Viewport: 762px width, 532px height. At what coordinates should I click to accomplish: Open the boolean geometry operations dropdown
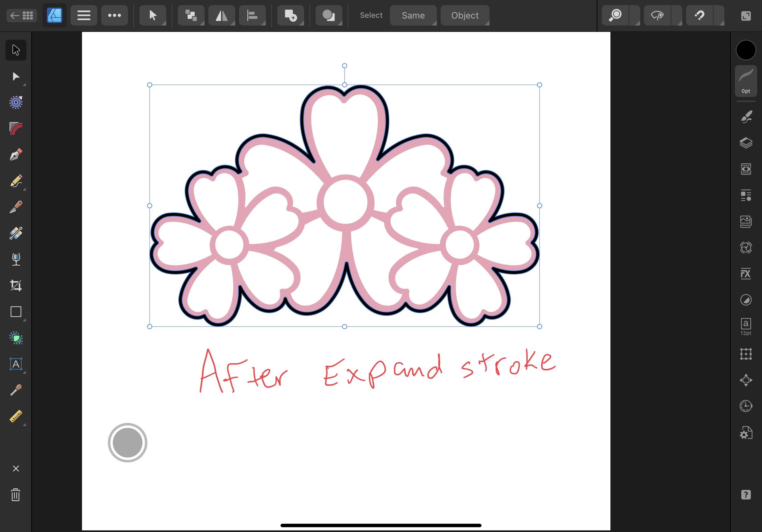click(x=329, y=15)
